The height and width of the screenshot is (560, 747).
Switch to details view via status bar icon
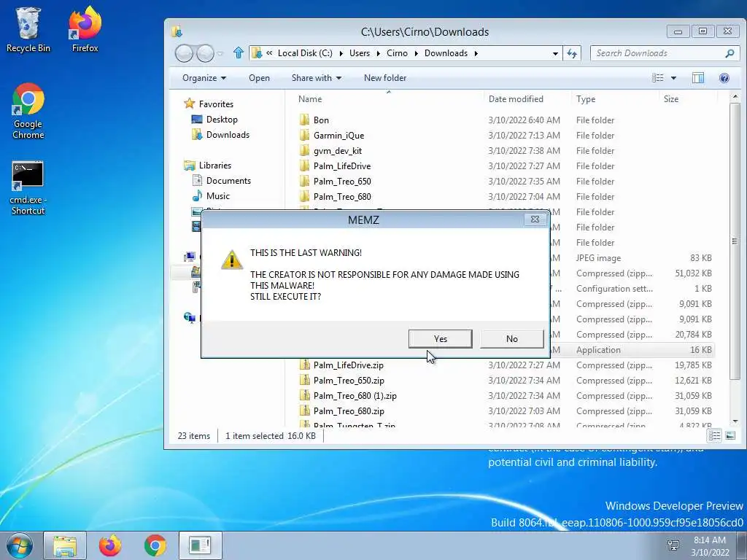pyautogui.click(x=714, y=435)
